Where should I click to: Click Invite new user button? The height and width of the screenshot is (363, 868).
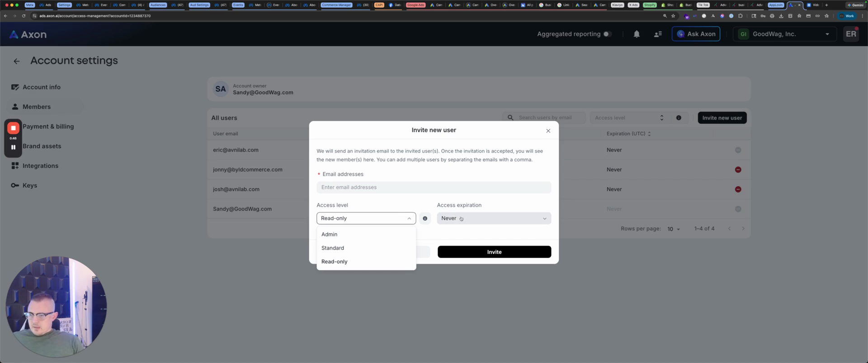(x=722, y=118)
